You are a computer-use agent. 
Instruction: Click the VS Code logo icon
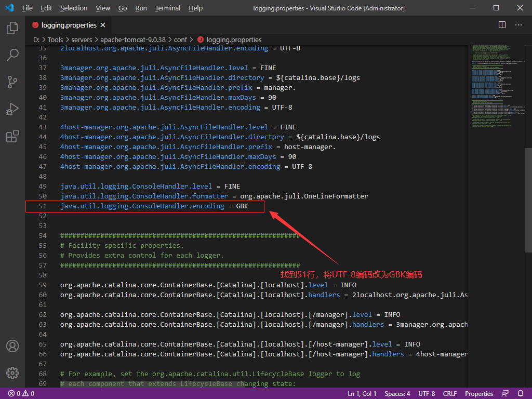tap(9, 7)
